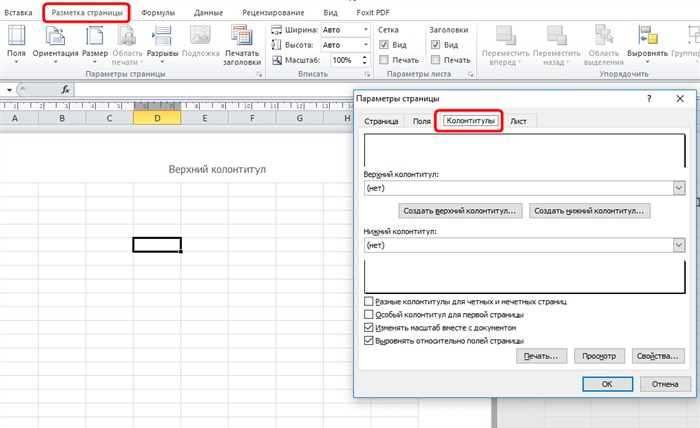
Task: Select column A header
Action: tap(15, 118)
